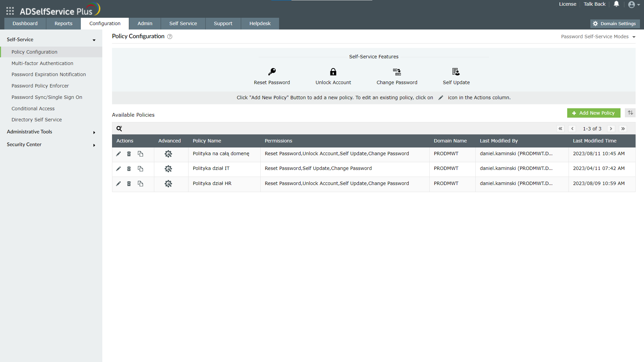Open the notifications bell
Screen dimensions: 644x362
point(616,4)
